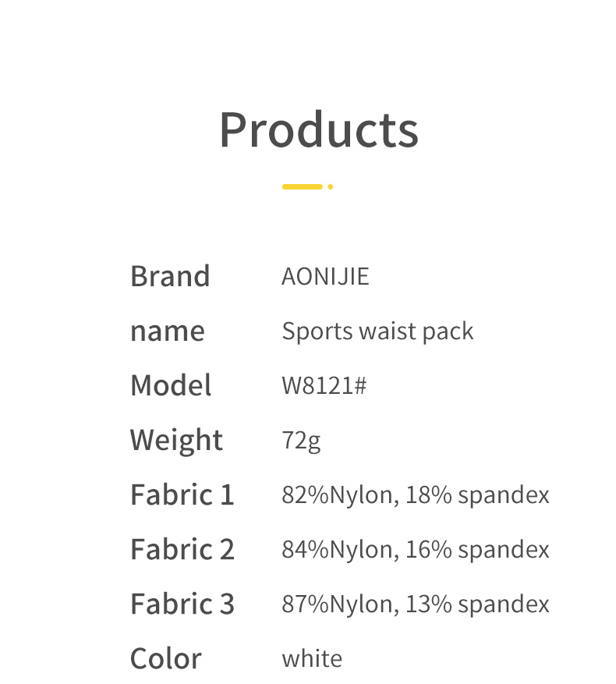
Task: Select the Fabric 2 label
Action: pos(182,550)
